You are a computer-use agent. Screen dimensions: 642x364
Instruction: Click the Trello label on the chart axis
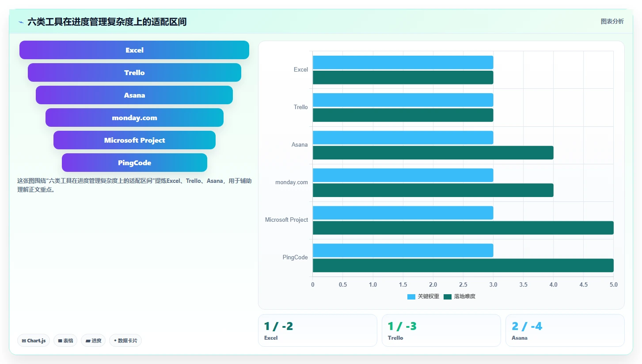click(x=301, y=107)
